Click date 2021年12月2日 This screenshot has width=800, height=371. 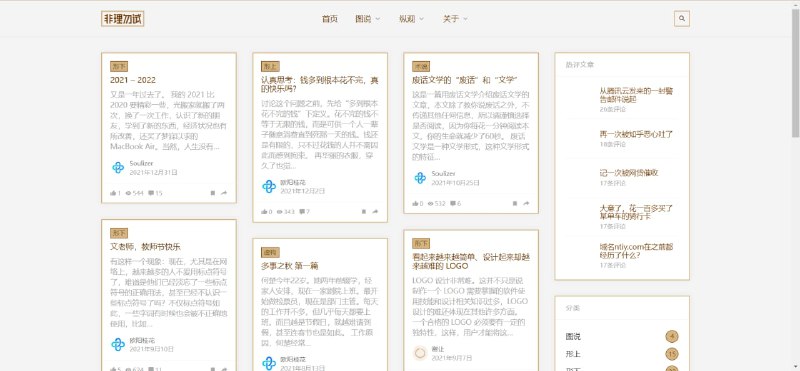[x=303, y=191]
